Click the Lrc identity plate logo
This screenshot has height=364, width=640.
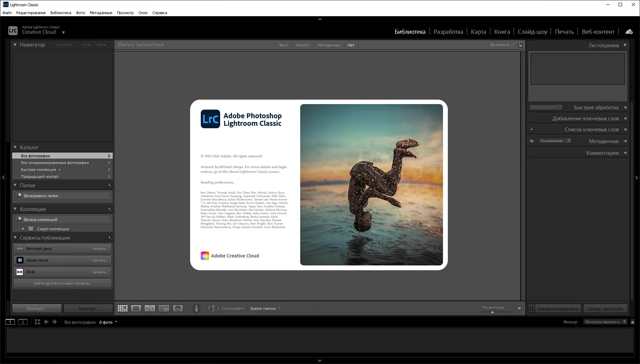click(13, 31)
